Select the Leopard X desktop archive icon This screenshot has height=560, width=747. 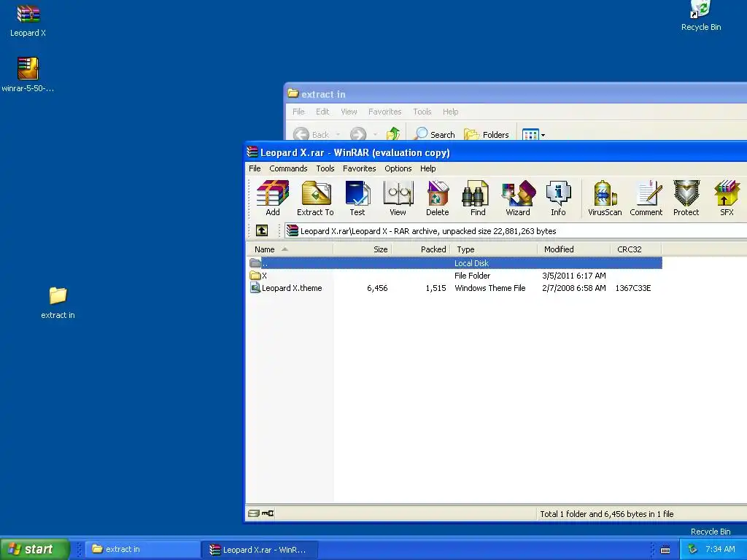coord(28,21)
